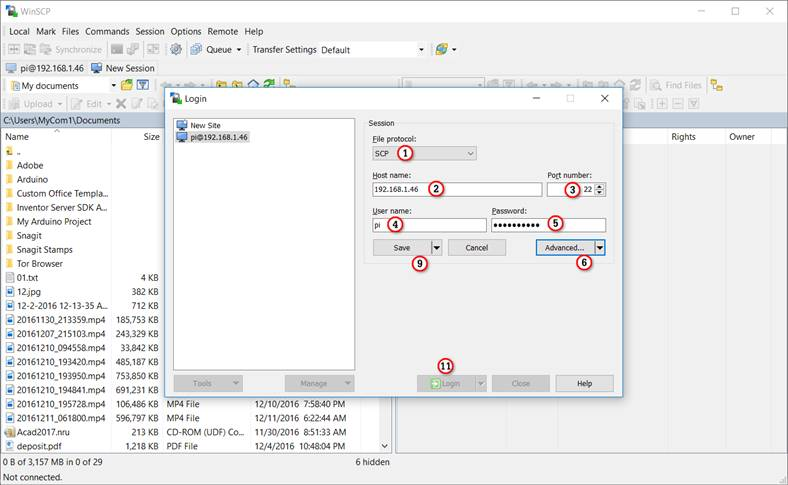Click the open directory folder icon beside My documents

tap(127, 85)
